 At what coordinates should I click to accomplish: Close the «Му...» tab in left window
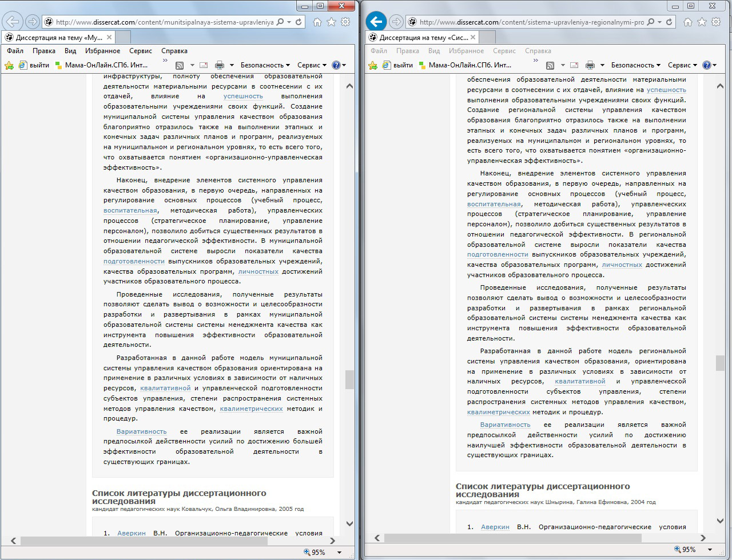pos(109,37)
